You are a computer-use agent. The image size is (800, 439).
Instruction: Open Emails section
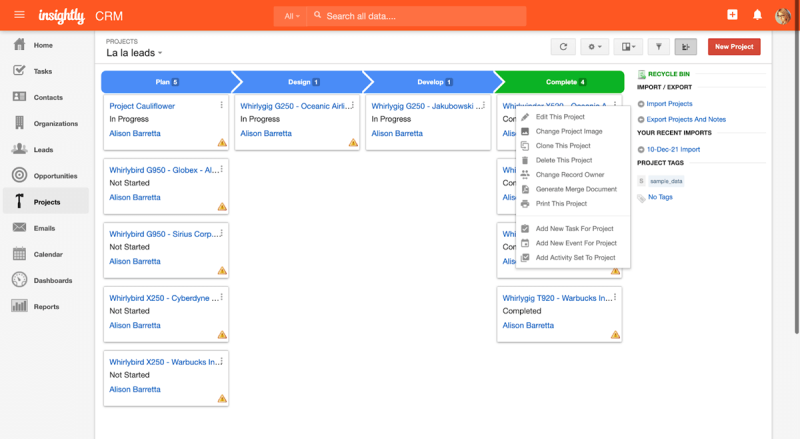pyautogui.click(x=44, y=228)
